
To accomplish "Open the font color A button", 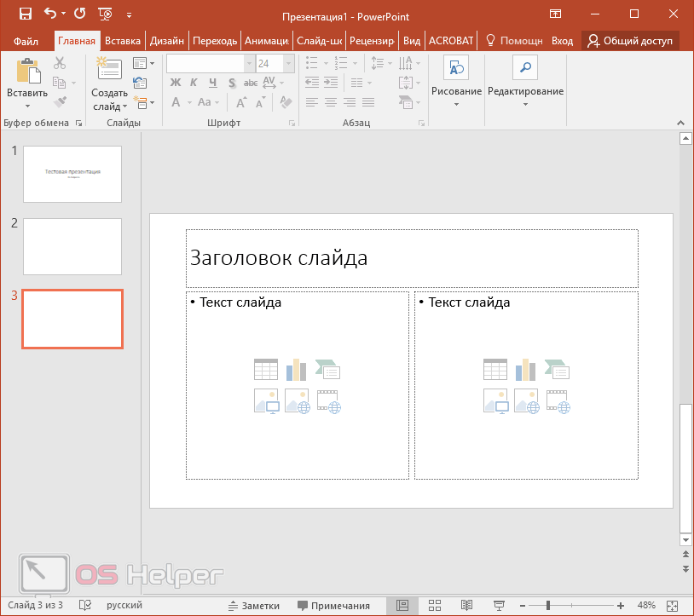I will [x=176, y=102].
